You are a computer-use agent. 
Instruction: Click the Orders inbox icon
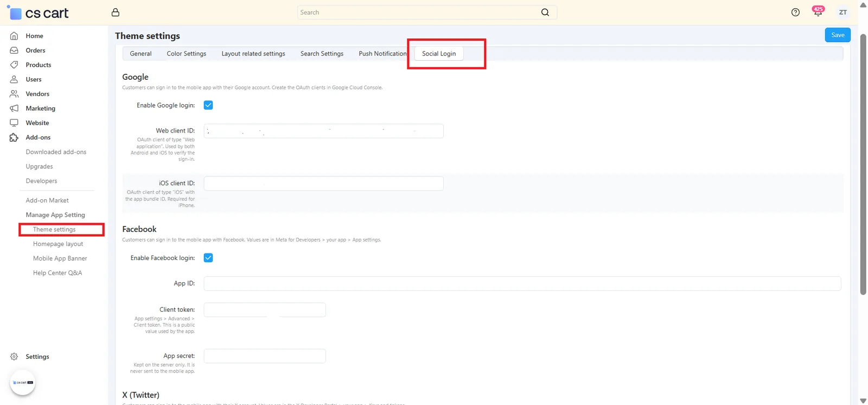click(14, 50)
